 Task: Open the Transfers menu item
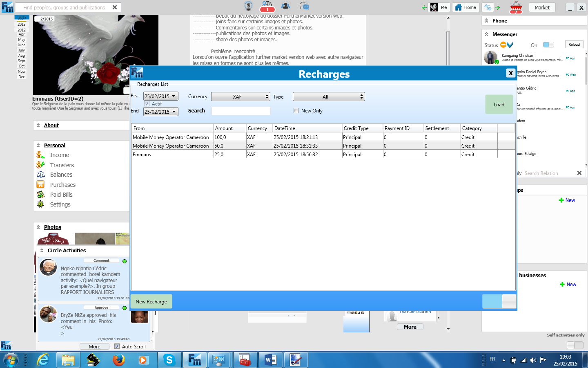click(62, 165)
